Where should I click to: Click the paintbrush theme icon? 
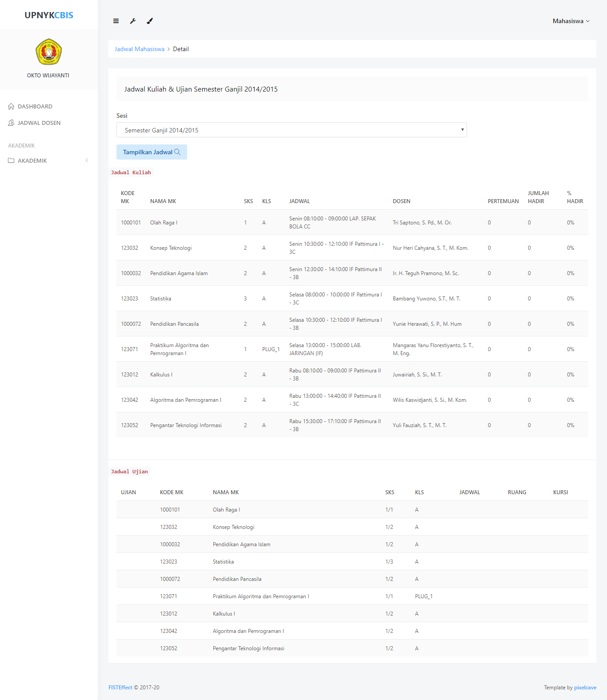(x=150, y=21)
